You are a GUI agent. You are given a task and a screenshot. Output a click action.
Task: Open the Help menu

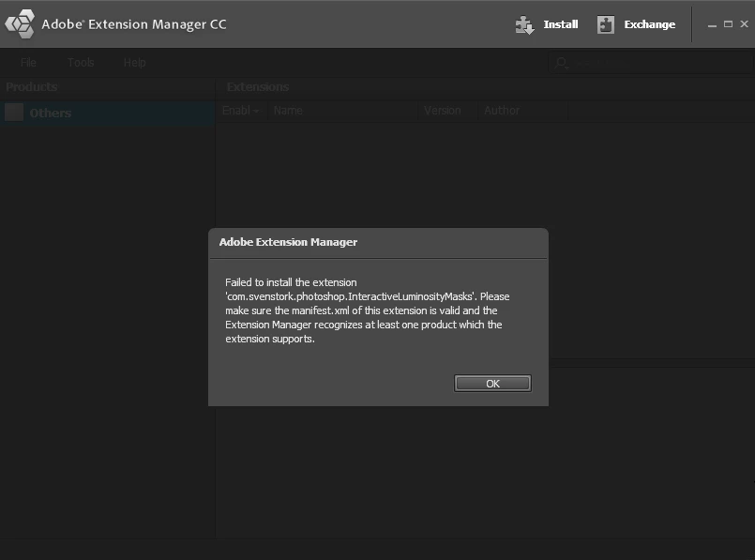(x=134, y=63)
